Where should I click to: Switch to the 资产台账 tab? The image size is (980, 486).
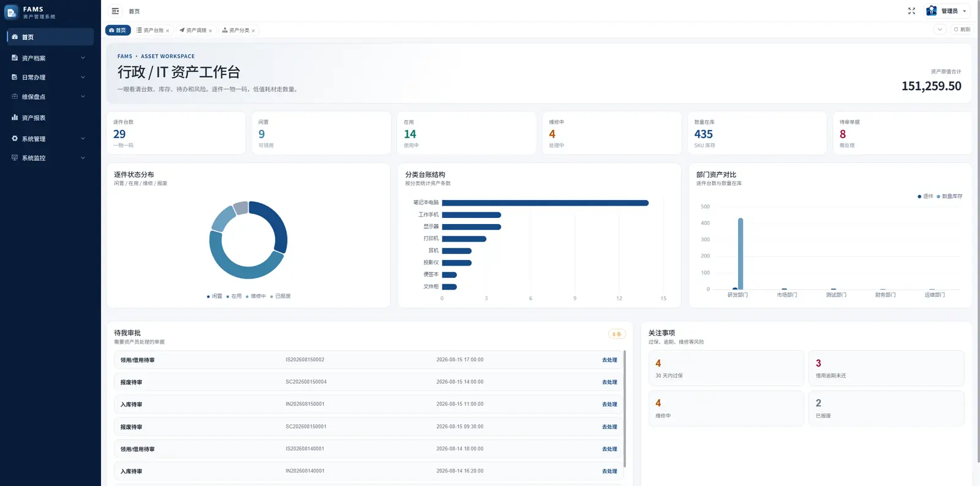click(x=150, y=30)
